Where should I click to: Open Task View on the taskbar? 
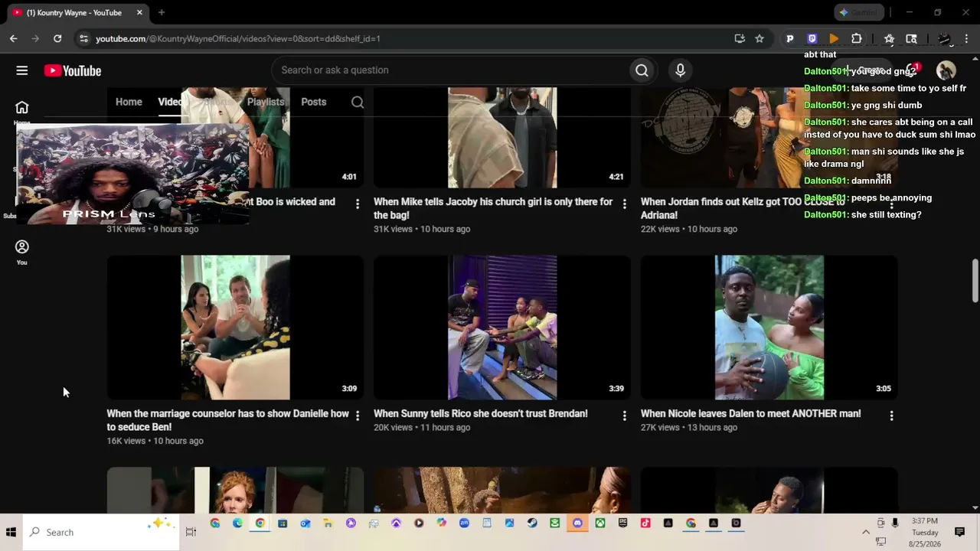tap(191, 532)
